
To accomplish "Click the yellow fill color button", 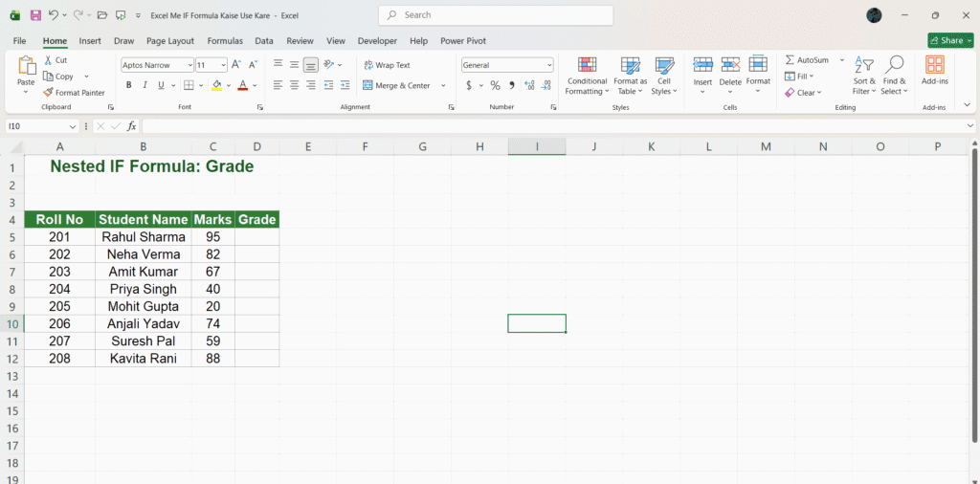I will (x=217, y=85).
